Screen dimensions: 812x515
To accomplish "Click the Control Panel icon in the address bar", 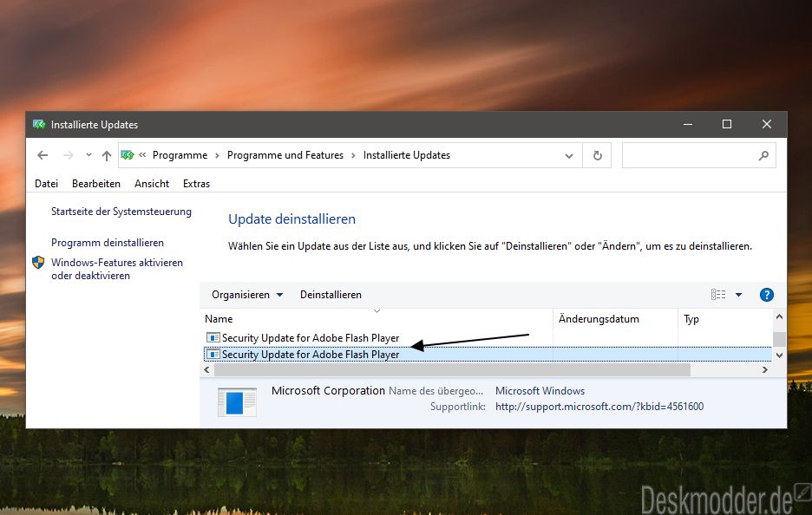I will [128, 154].
